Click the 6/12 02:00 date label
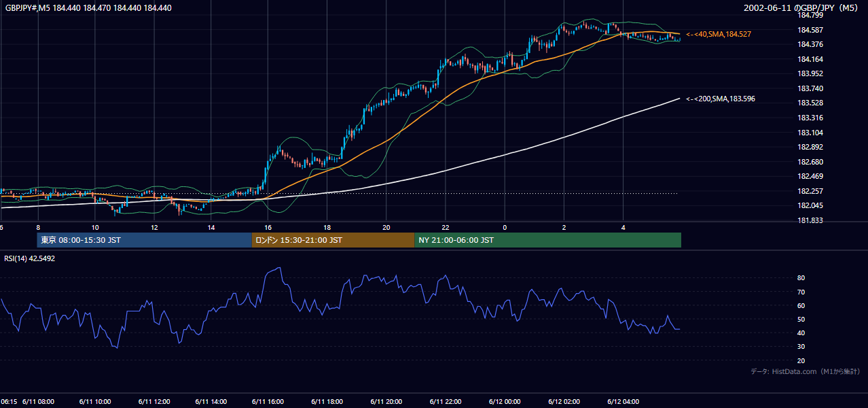The image size is (868, 408). tap(564, 401)
